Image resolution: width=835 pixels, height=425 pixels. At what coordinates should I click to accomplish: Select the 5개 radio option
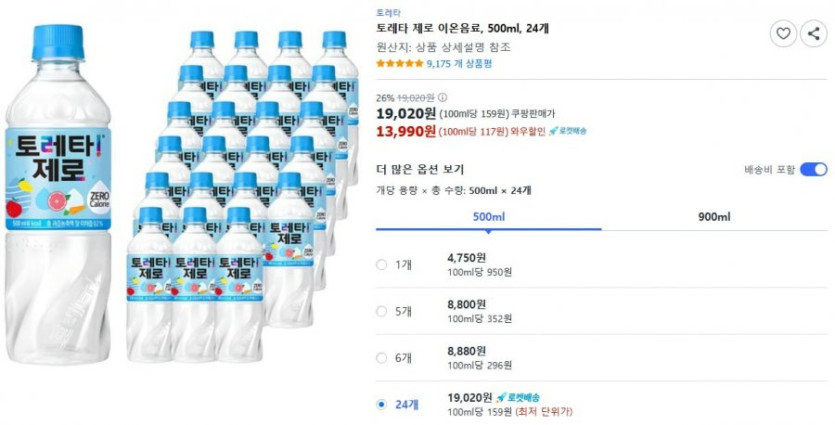tap(381, 311)
